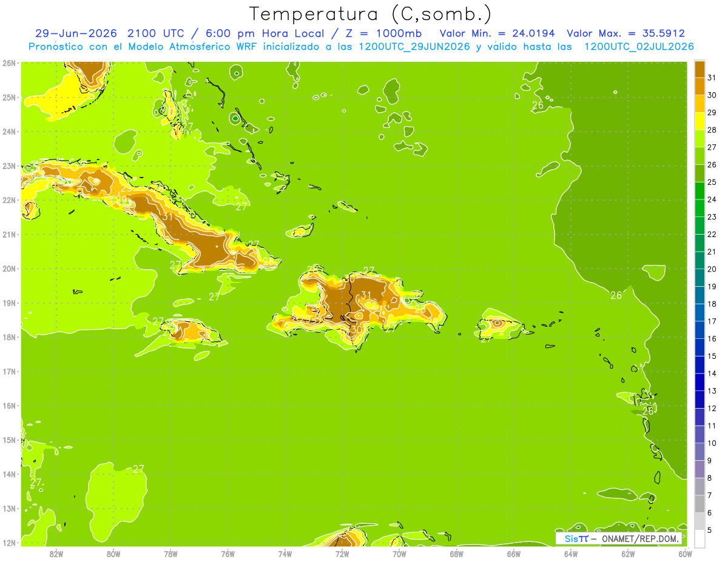Click the '74W' longitude axis label
This screenshot has height=562, width=728.
[285, 554]
